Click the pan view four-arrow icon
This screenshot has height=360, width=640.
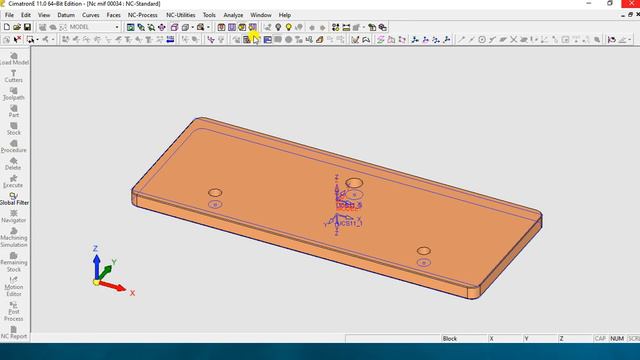(x=162, y=27)
